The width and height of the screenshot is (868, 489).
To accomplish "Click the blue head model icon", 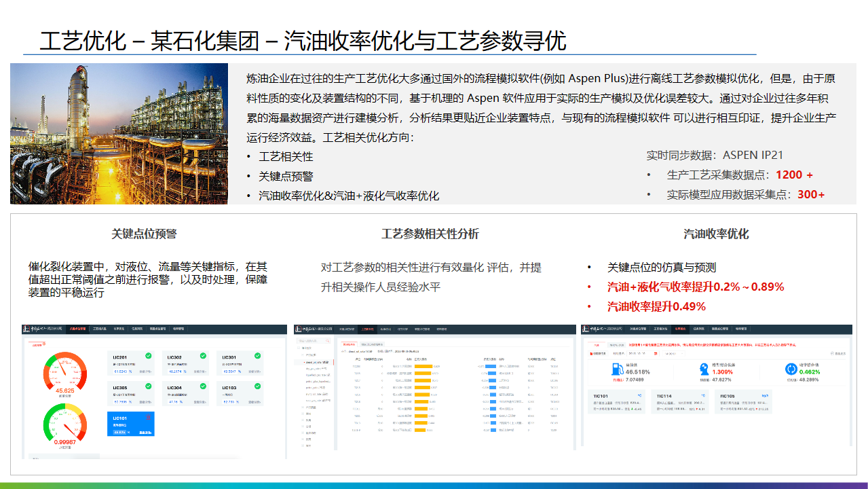I will pyautogui.click(x=704, y=369).
